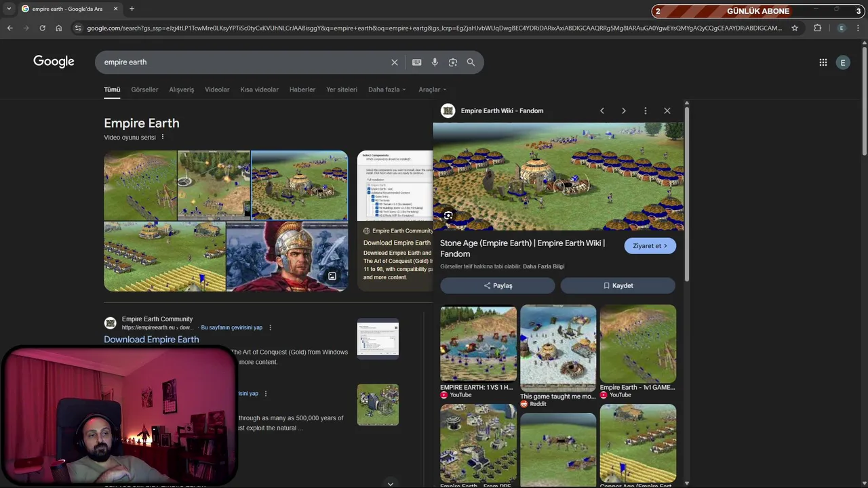Click the Kaydet button

coord(618,285)
